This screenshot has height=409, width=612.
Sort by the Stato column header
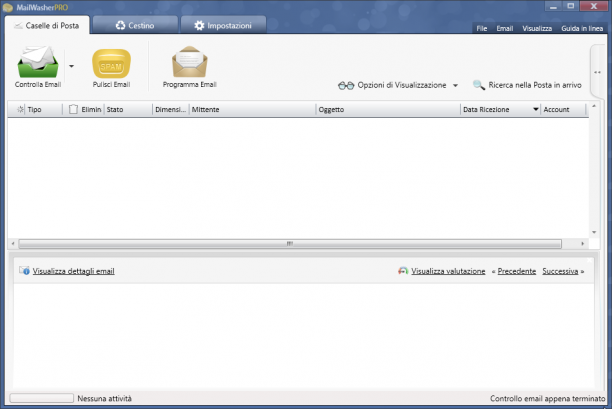[128, 110]
